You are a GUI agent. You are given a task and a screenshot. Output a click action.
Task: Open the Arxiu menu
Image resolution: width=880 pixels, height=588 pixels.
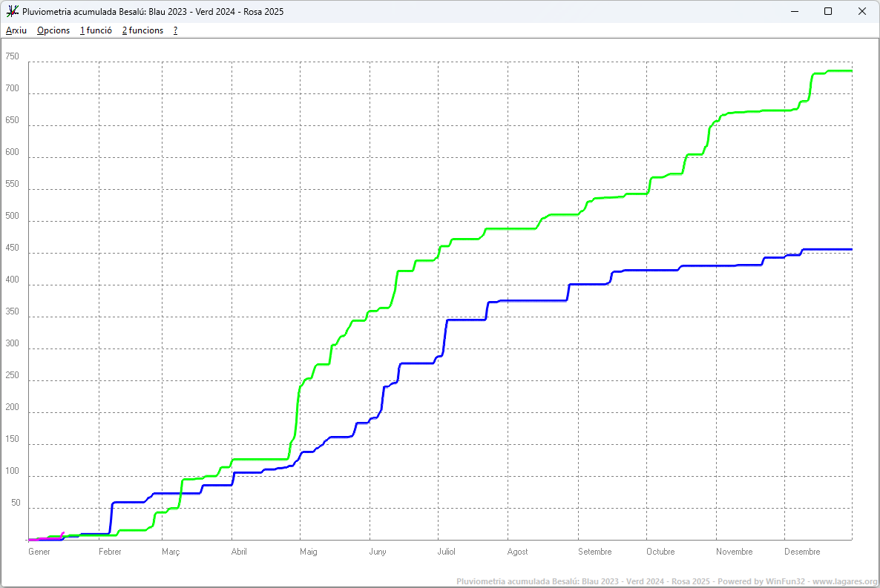[x=16, y=30]
